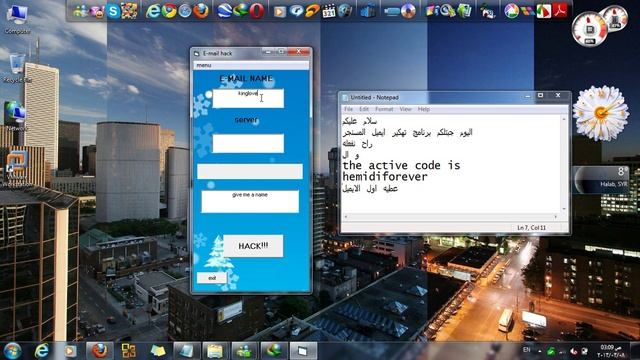Open Windows Media Player taskbar button
The height and width of the screenshot is (360, 640).
point(70,351)
